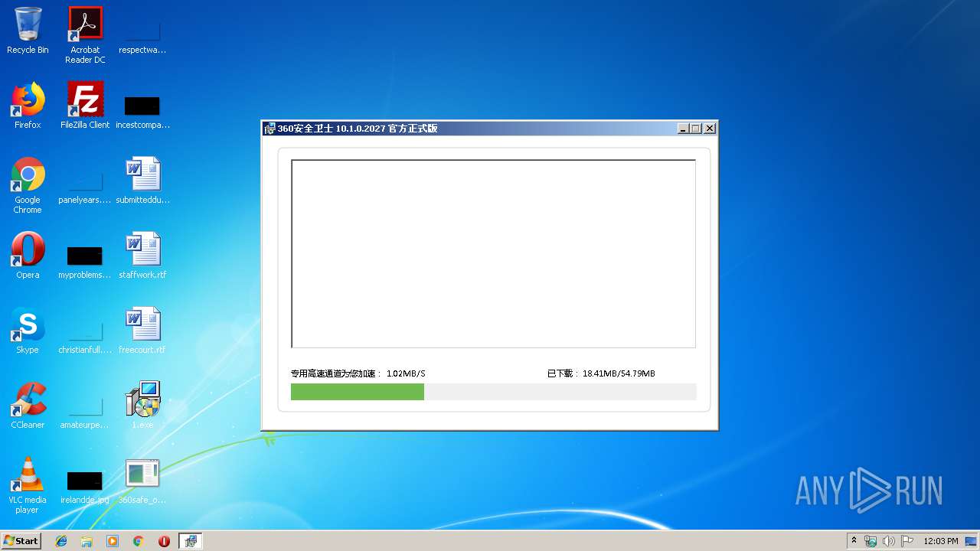
Task: Open Windows Explorer from the taskbar
Action: pos(87,541)
